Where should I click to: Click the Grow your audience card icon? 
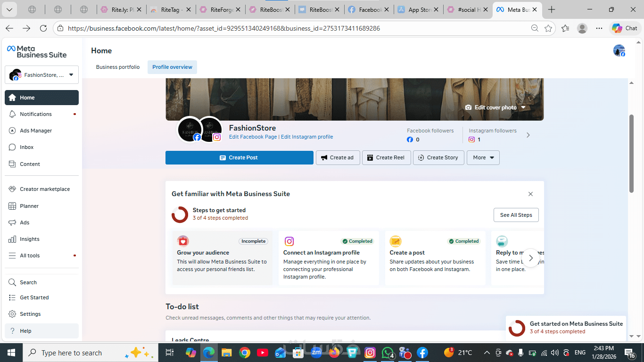183,241
